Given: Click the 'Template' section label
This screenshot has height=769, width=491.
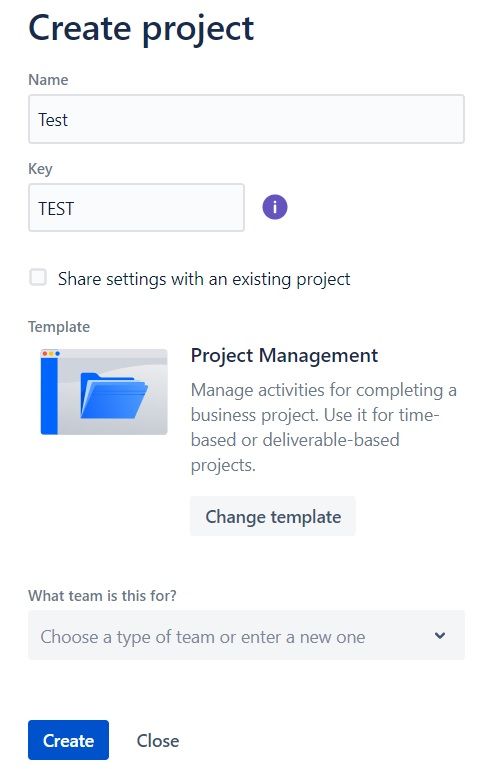Looking at the screenshot, I should point(59,327).
